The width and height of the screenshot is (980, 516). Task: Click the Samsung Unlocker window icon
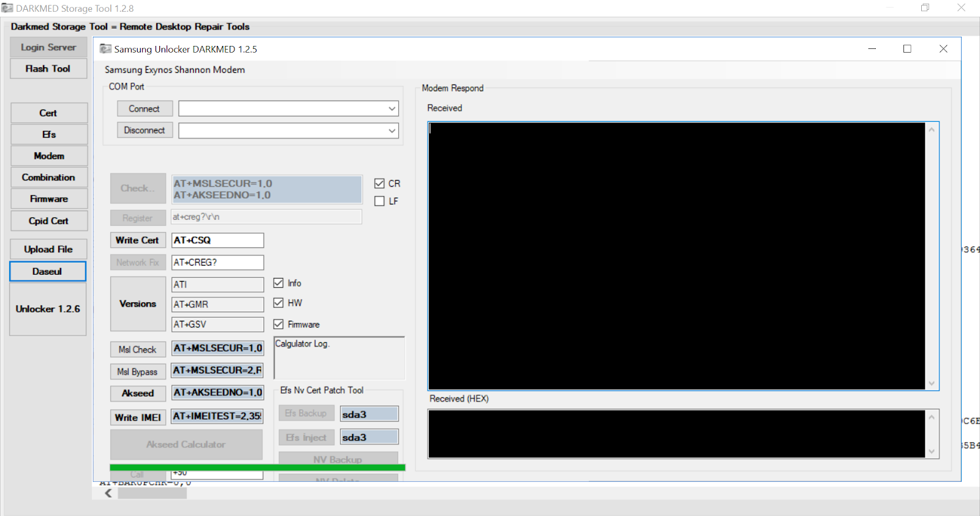click(105, 49)
